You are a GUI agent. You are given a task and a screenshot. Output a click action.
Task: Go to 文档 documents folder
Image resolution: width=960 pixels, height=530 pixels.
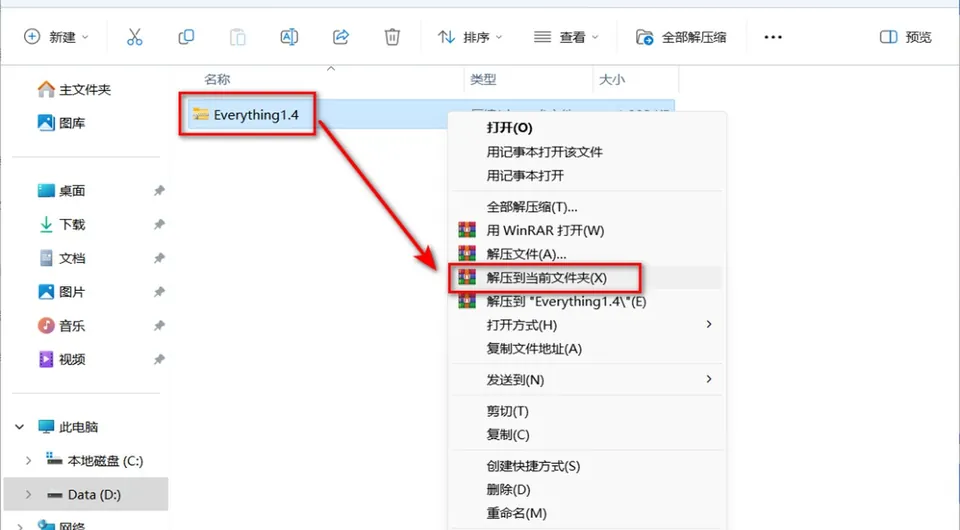pyautogui.click(x=61, y=258)
